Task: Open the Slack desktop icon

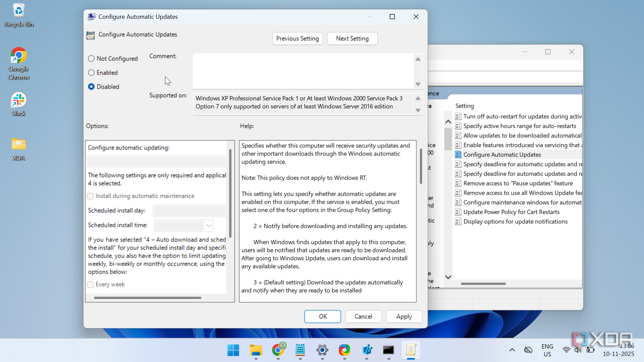Action: [x=19, y=104]
